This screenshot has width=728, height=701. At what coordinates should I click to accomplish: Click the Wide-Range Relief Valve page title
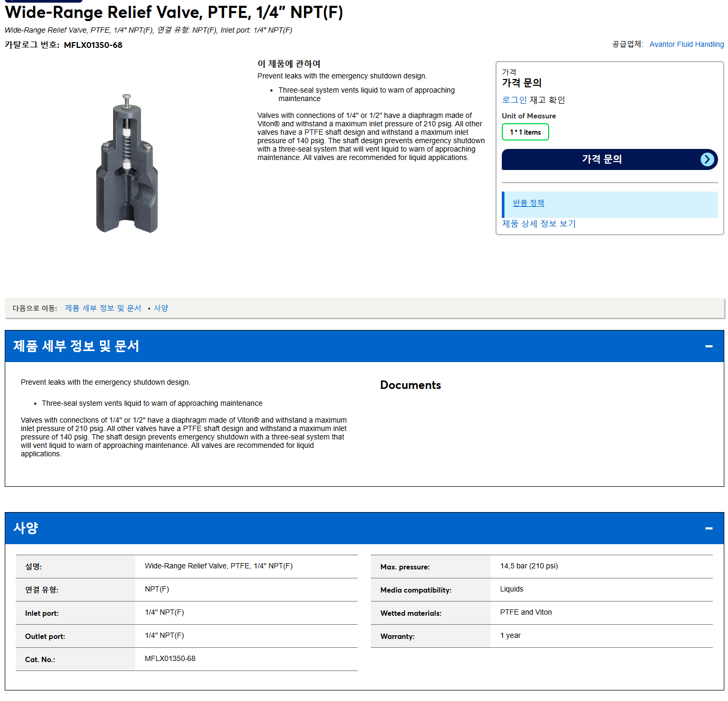pyautogui.click(x=174, y=12)
